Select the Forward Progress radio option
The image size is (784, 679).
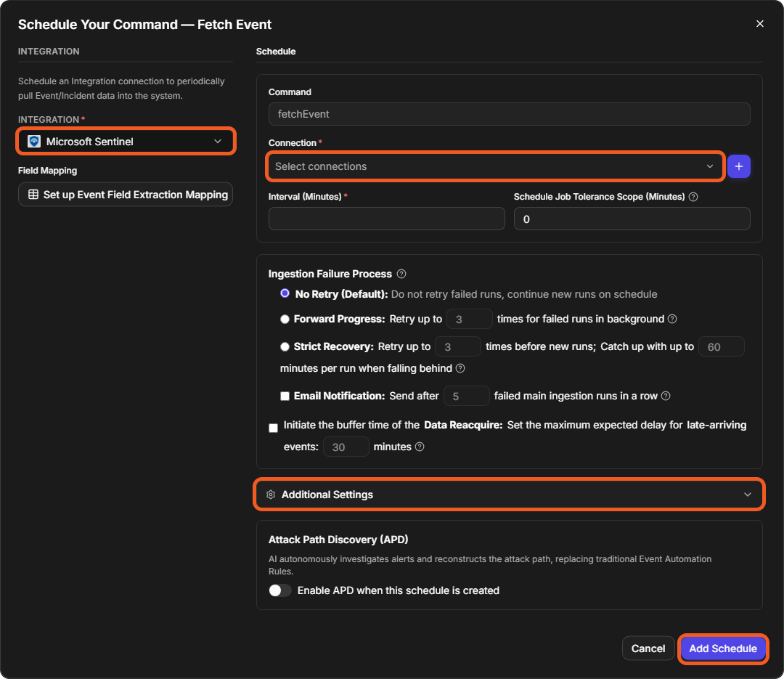tap(285, 319)
